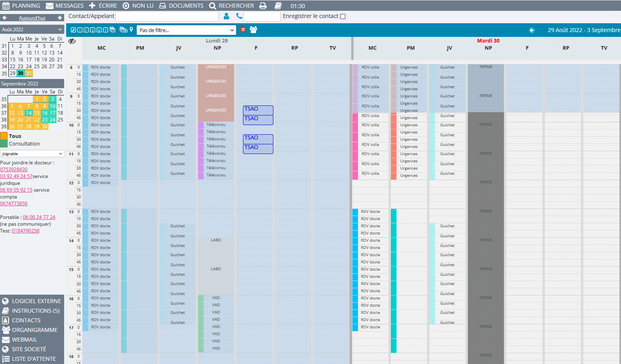
Task: Click the Consultation label in the legend
Action: click(x=24, y=144)
